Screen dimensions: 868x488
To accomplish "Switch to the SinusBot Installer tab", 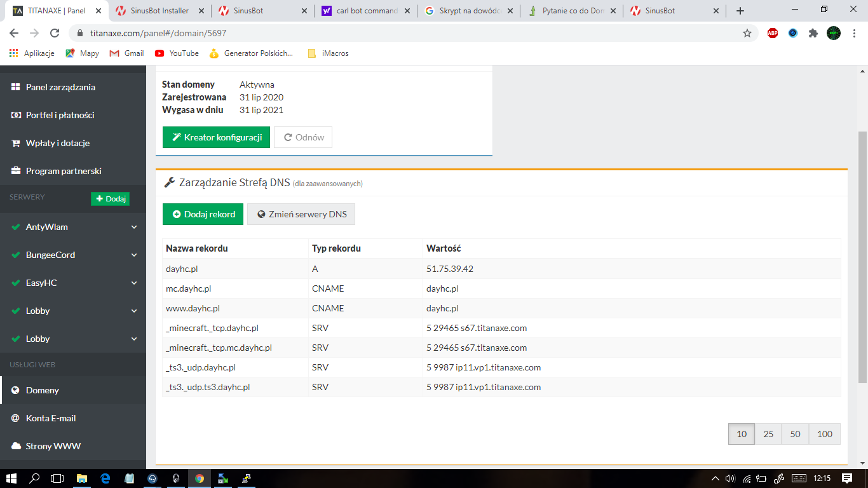I will [x=156, y=11].
